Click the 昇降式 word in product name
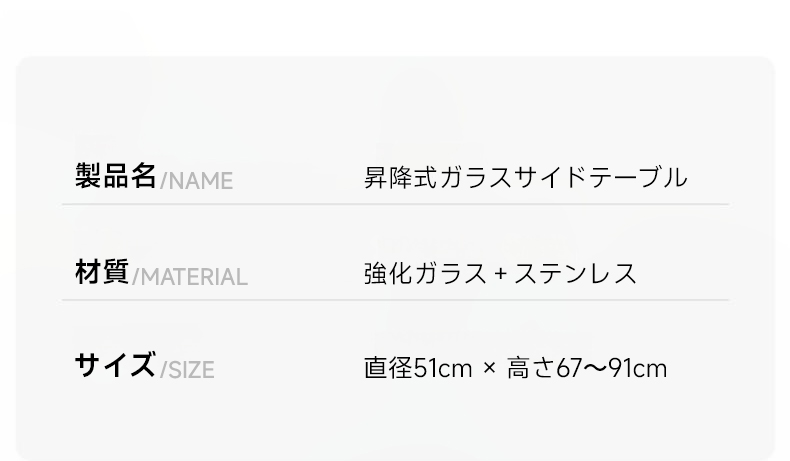 point(401,177)
